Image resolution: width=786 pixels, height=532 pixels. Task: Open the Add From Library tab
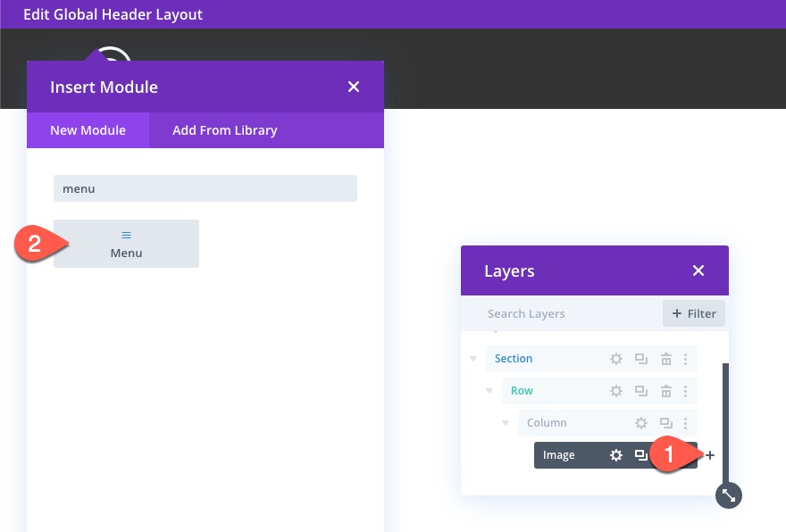point(224,130)
